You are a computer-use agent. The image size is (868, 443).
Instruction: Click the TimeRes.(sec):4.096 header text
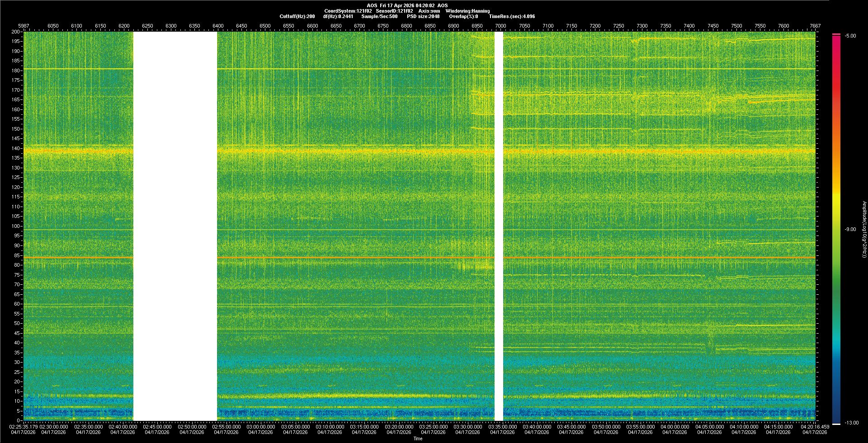(x=512, y=16)
